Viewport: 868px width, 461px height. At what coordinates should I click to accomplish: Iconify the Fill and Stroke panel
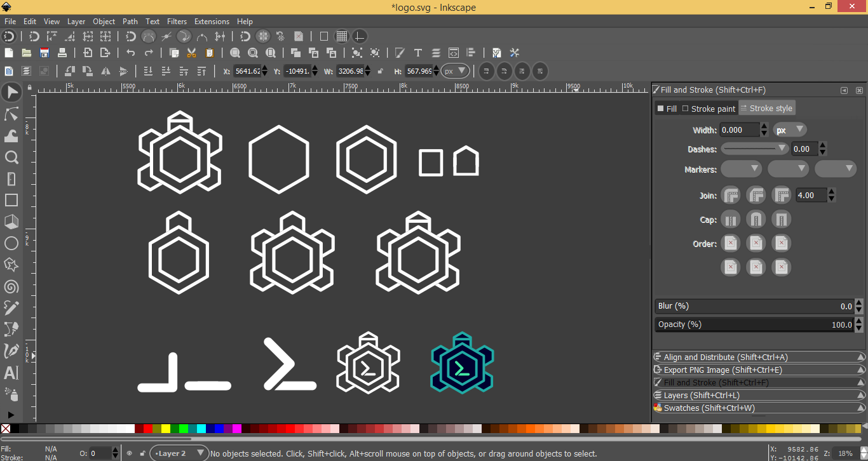coord(844,90)
